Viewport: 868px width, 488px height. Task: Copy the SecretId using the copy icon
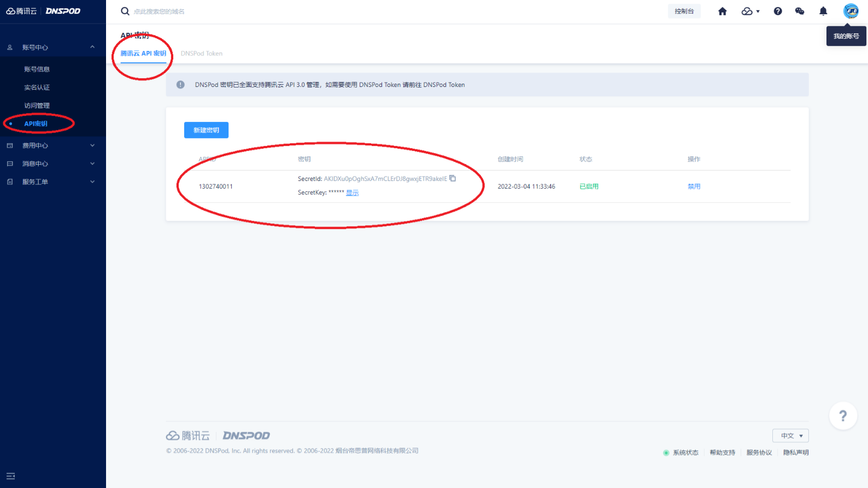click(x=453, y=178)
